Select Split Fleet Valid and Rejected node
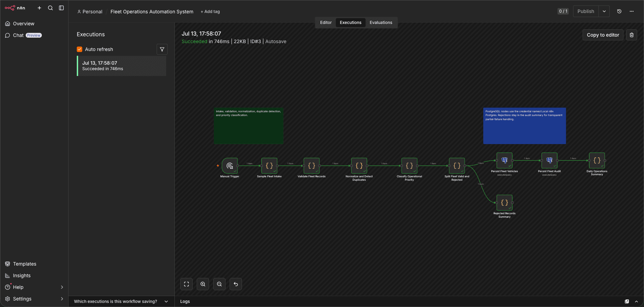644x307 pixels. (457, 166)
